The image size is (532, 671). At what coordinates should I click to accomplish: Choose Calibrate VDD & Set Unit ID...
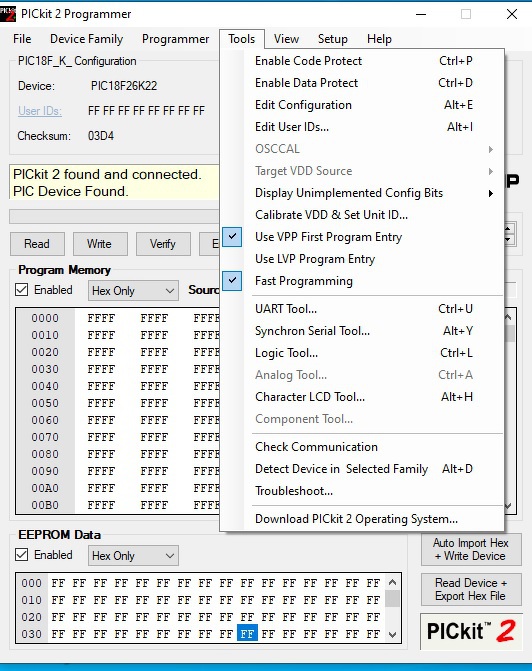click(x=362, y=215)
